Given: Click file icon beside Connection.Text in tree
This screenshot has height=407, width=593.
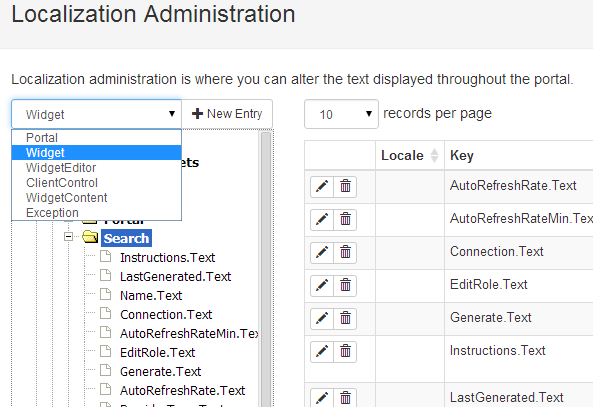Looking at the screenshot, I should (106, 313).
